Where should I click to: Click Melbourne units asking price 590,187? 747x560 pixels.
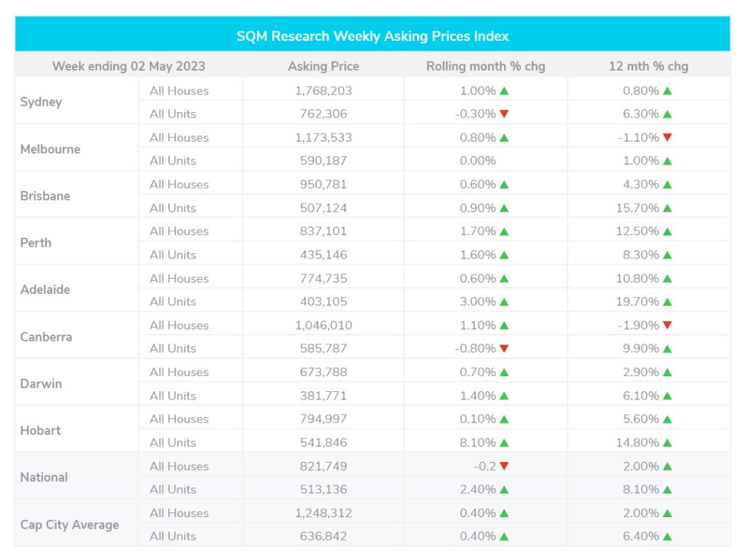(x=324, y=160)
